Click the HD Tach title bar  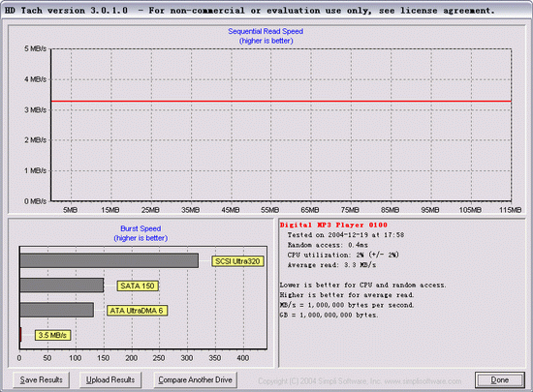point(266,11)
